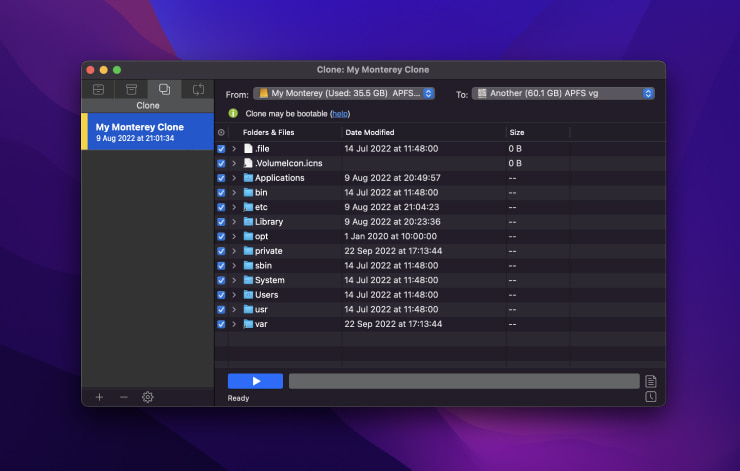Screen dimensions: 740x471
Task: Click the Applications folder icon
Action: [248, 177]
